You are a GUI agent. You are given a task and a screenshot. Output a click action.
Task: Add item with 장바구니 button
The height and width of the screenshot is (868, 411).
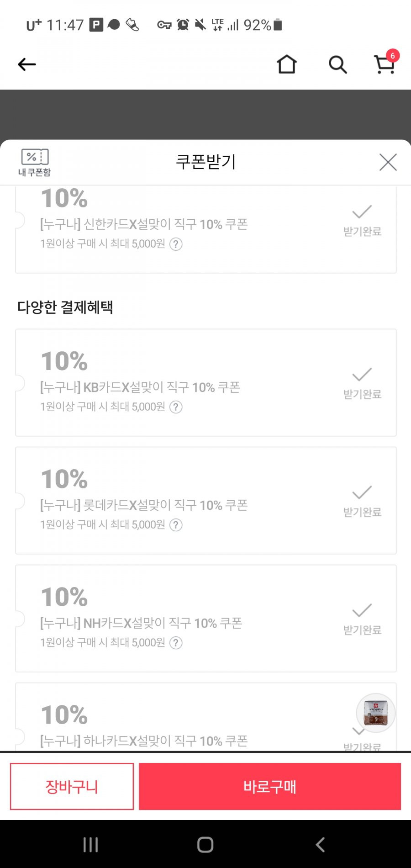click(x=72, y=786)
